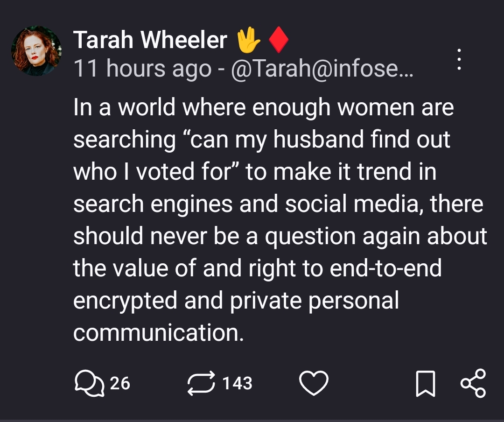The image size is (504, 422).
Task: Click the "11 hours ago" timestamp
Action: 142,69
